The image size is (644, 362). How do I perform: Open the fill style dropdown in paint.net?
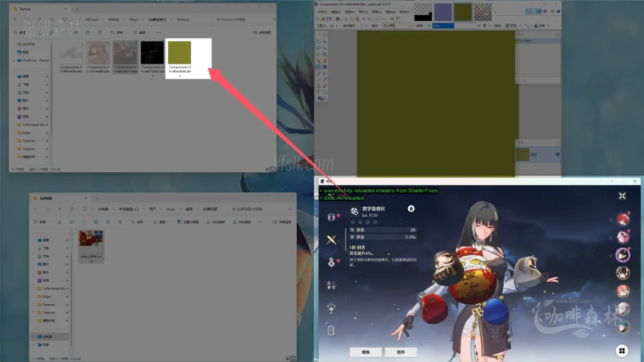[x=396, y=26]
